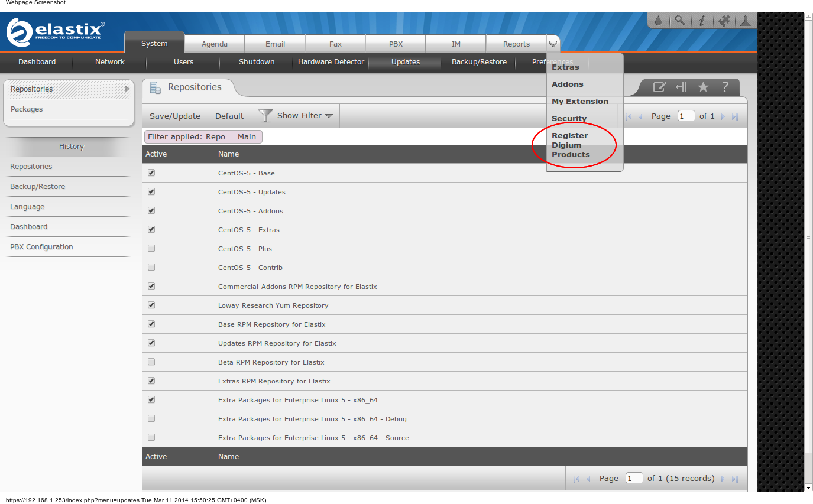Switch to the Email tab

coord(275,44)
